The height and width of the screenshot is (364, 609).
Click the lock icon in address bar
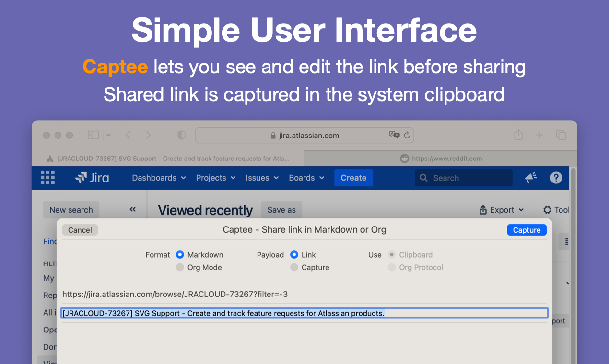click(273, 136)
